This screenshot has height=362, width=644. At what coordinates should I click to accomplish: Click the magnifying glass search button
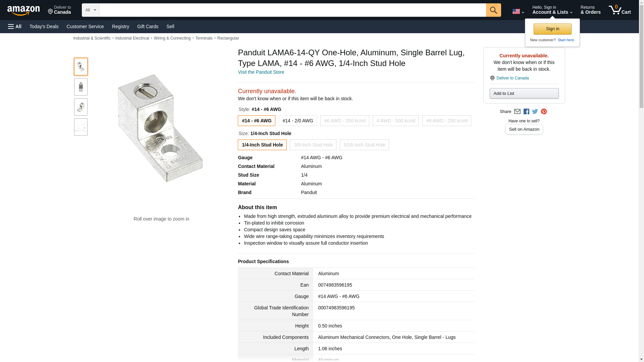pyautogui.click(x=493, y=10)
